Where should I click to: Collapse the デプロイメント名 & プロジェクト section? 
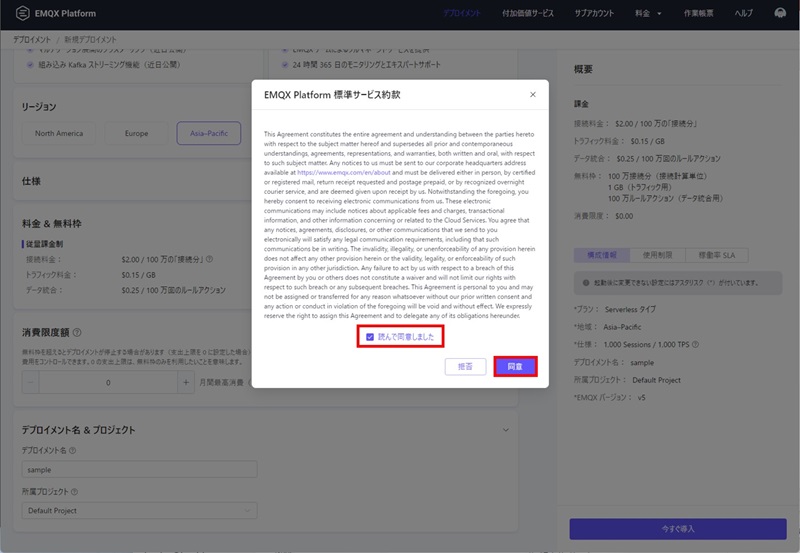(x=506, y=430)
